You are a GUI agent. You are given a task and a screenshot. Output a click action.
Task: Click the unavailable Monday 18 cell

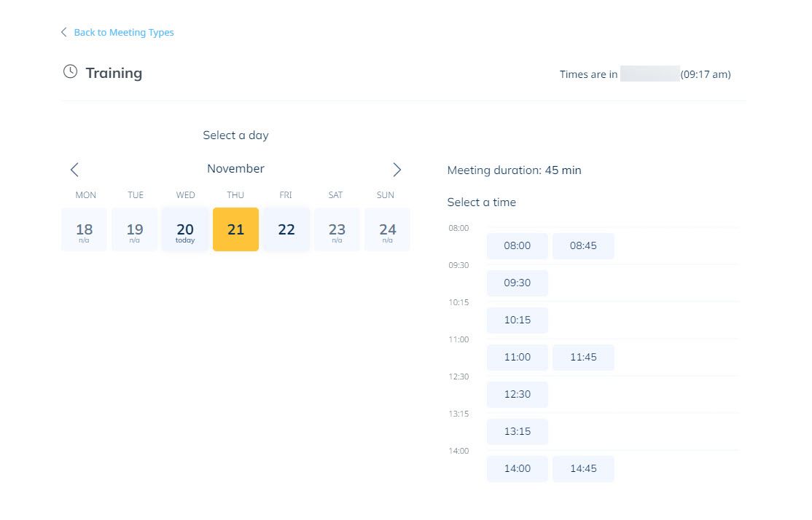click(84, 229)
